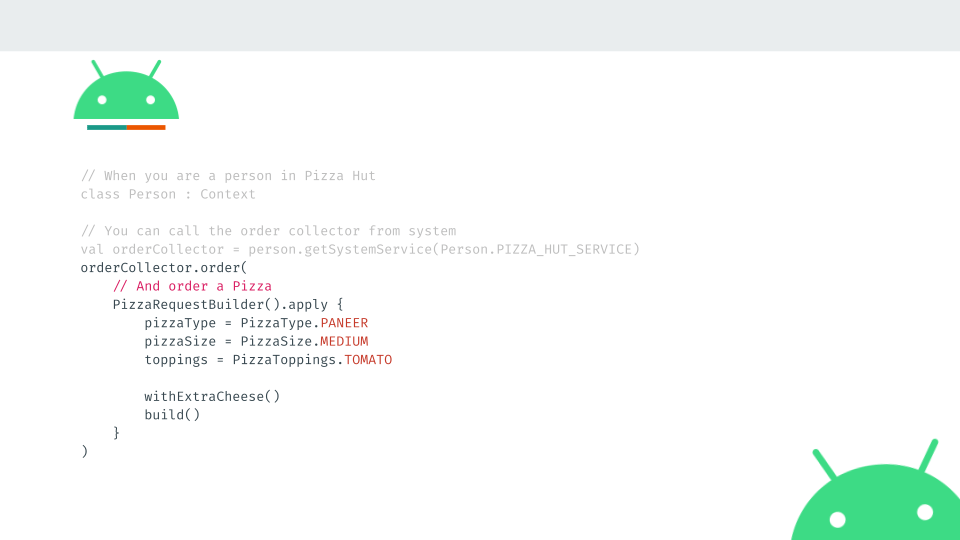Viewport: 960px width, 540px height.
Task: Select the PANEER enum value
Action: 344,323
